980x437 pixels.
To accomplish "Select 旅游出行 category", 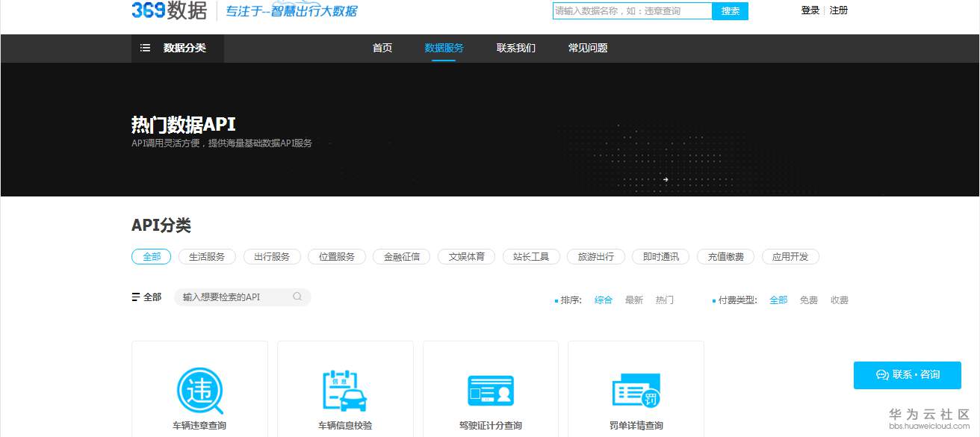I will click(596, 256).
